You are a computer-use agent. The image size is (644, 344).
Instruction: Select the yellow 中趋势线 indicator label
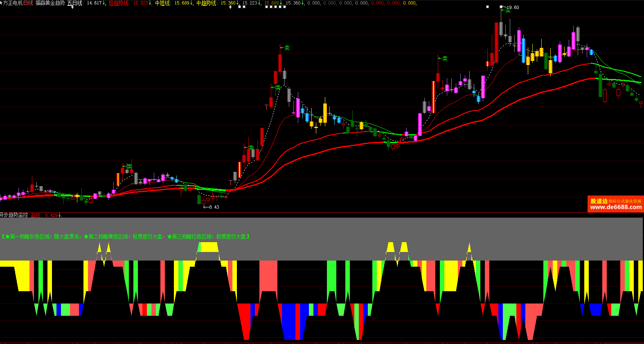(x=206, y=3)
